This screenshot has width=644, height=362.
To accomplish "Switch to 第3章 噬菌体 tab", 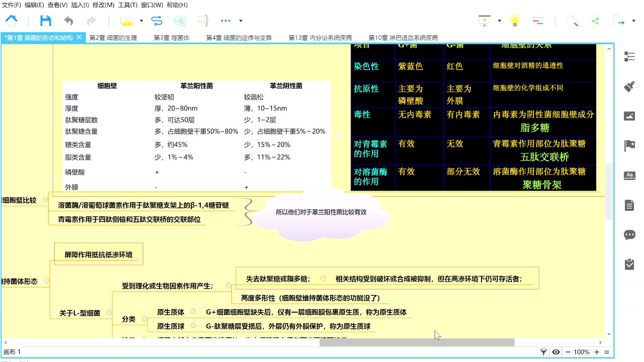I will 171,38.
